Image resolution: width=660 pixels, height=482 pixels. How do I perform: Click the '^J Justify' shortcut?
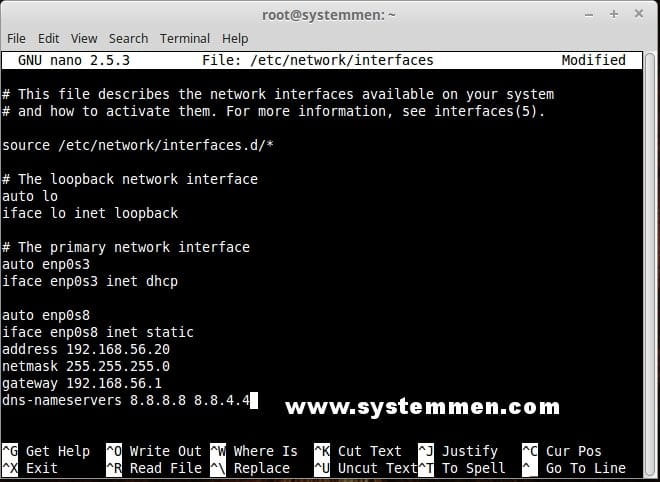point(458,451)
